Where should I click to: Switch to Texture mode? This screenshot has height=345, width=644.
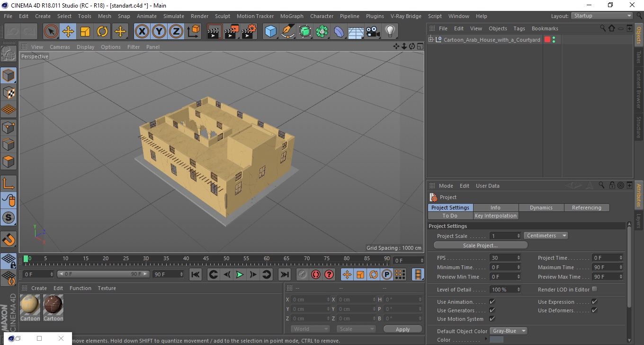point(9,92)
